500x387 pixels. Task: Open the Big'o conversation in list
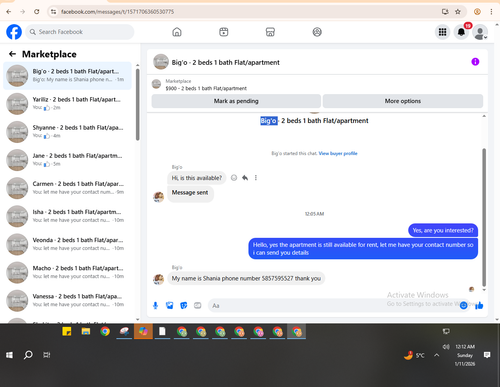point(67,76)
